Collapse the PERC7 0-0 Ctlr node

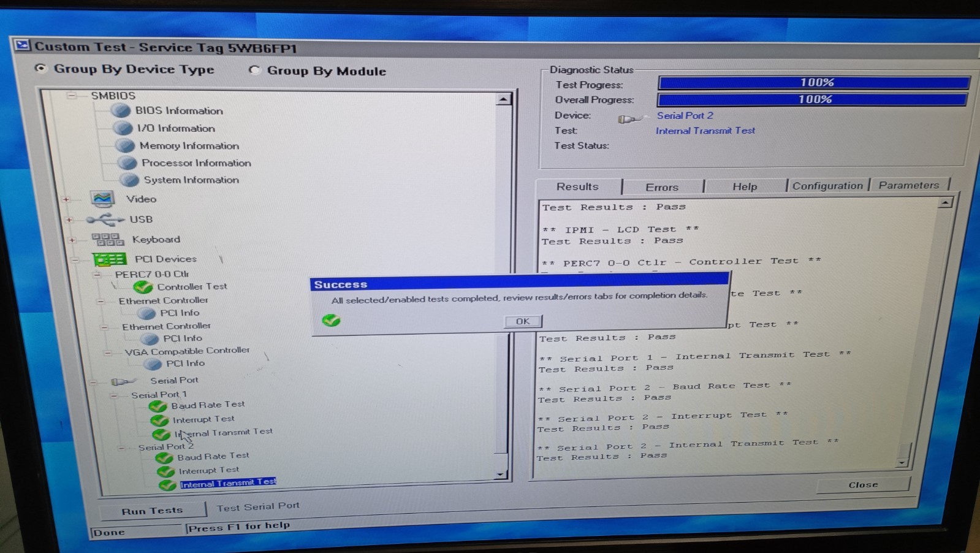97,275
